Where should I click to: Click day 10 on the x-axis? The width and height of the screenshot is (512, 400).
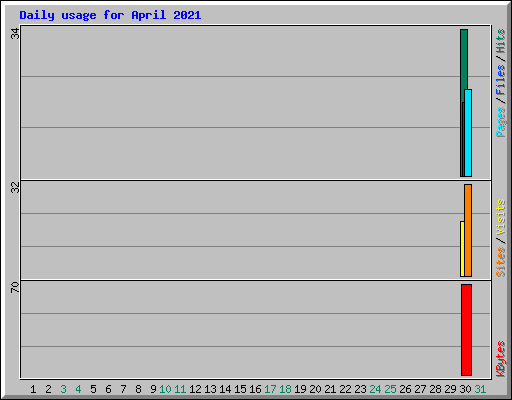tap(165, 389)
